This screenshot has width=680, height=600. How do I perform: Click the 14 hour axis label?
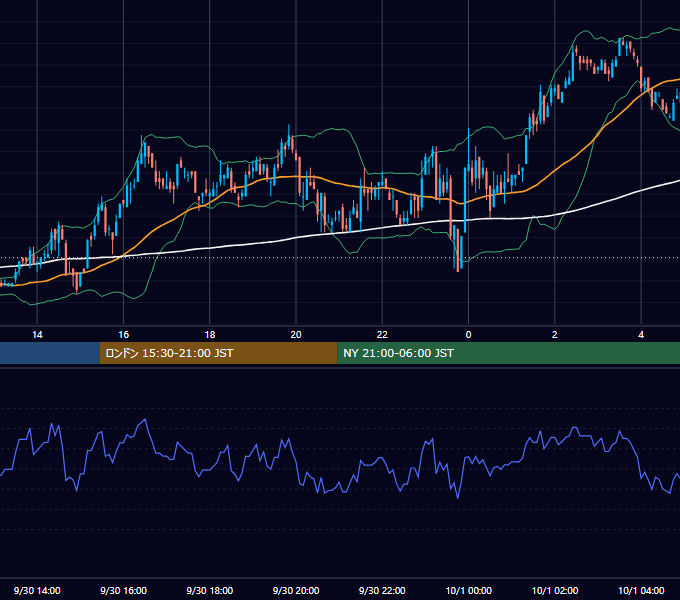(37, 335)
